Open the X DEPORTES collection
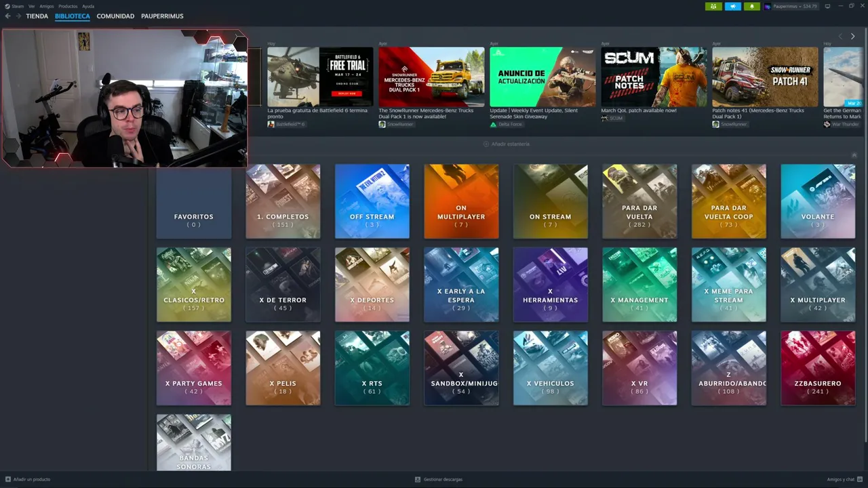 pos(372,285)
